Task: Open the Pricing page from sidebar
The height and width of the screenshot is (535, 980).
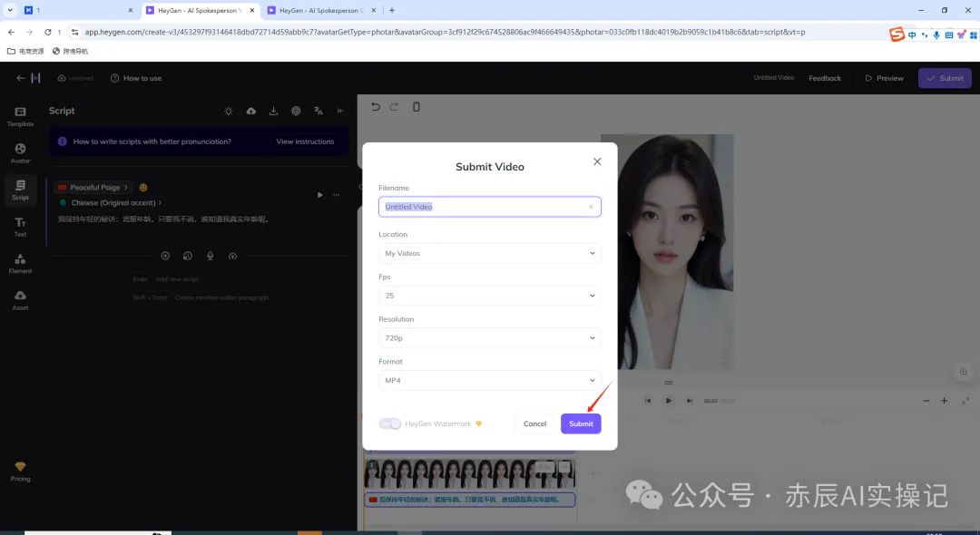Action: (x=20, y=472)
